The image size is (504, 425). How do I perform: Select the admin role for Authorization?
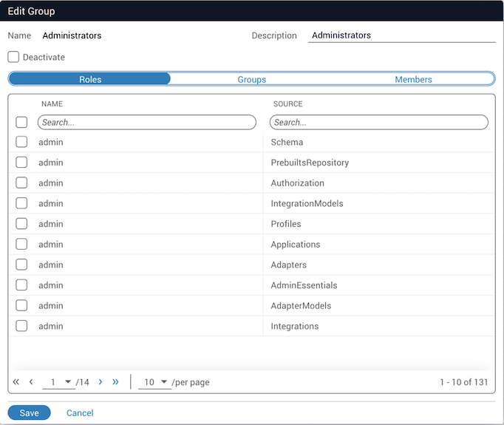tap(21, 183)
